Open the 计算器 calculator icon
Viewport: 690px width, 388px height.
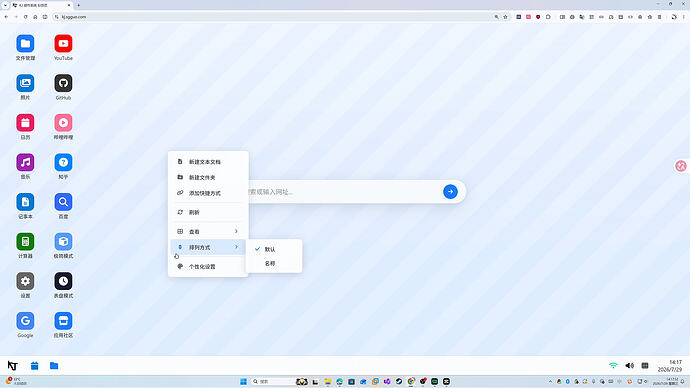point(26,242)
